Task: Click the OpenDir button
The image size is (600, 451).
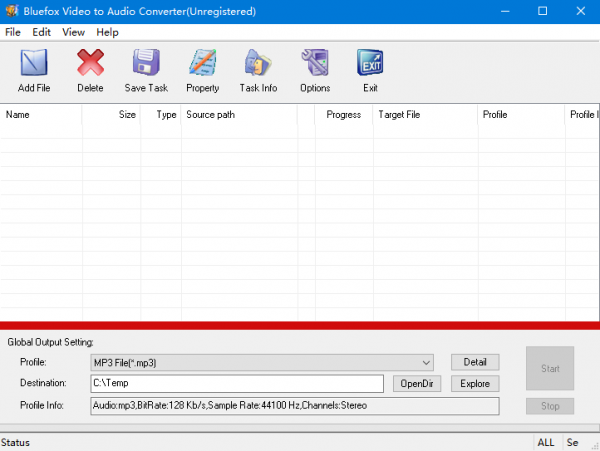Action: point(417,383)
